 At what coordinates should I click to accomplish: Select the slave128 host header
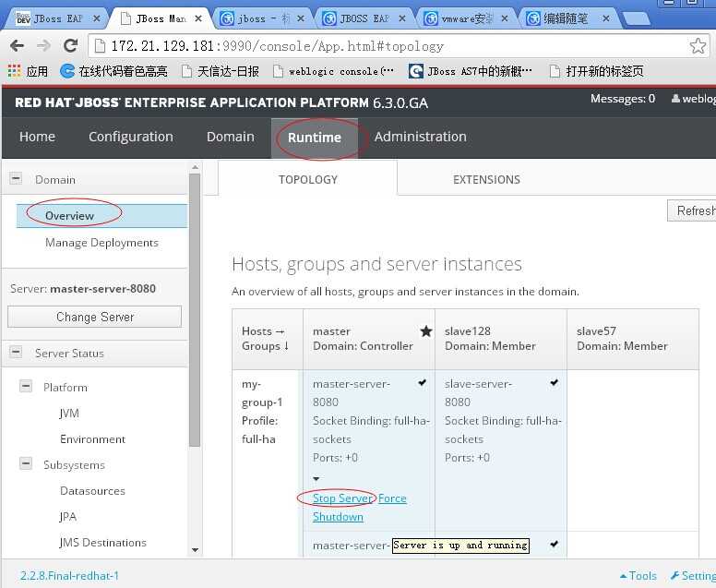pyautogui.click(x=501, y=339)
